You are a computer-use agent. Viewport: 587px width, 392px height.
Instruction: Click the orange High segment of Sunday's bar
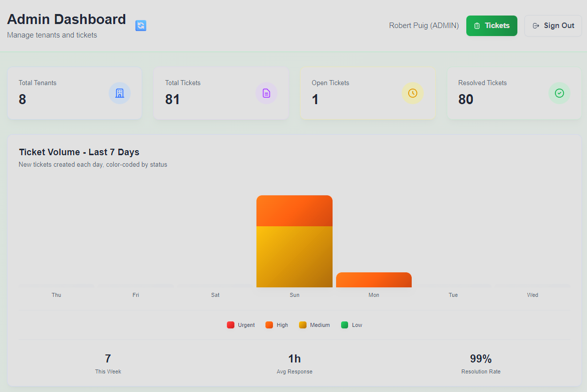click(x=294, y=211)
